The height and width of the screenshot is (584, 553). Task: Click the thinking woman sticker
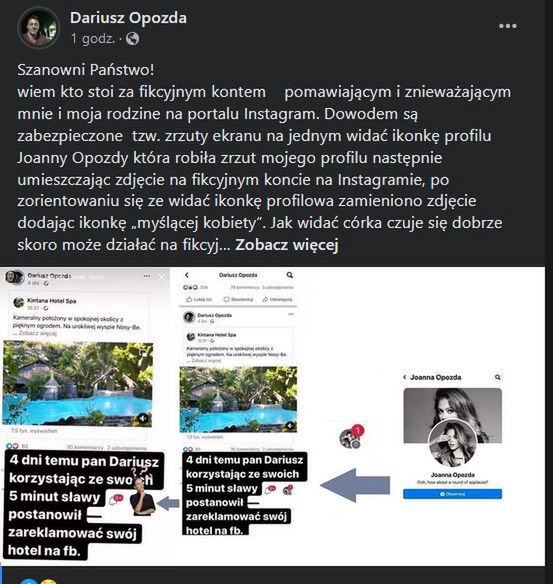click(x=143, y=495)
